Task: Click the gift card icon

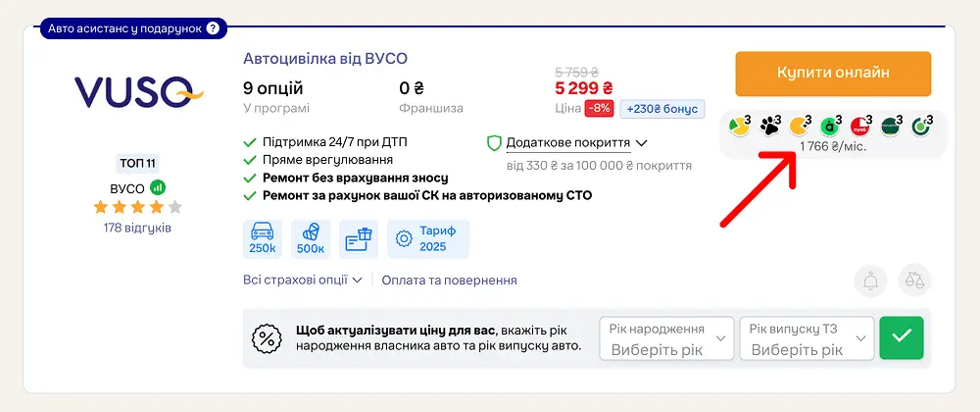Action: 359,238
